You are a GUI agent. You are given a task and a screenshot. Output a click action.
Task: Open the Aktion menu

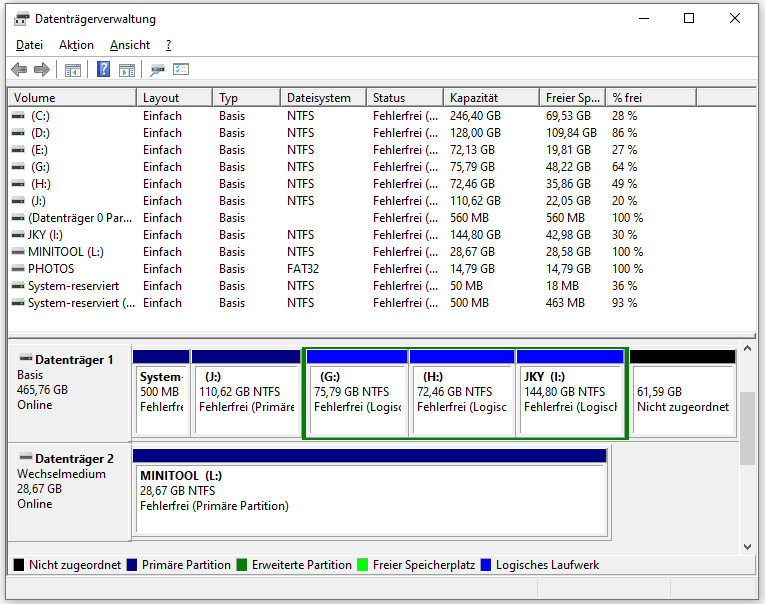[x=76, y=45]
